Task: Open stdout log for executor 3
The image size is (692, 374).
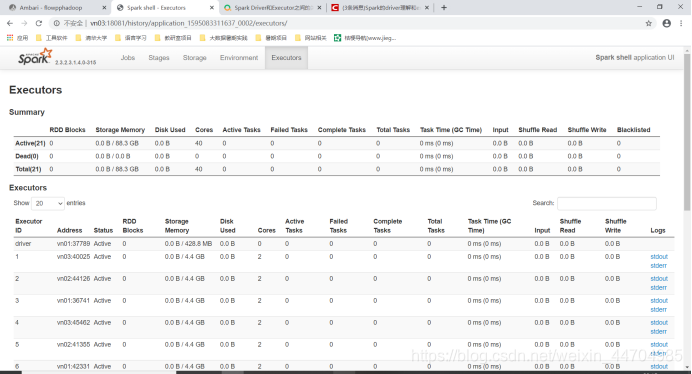Action: (x=659, y=301)
